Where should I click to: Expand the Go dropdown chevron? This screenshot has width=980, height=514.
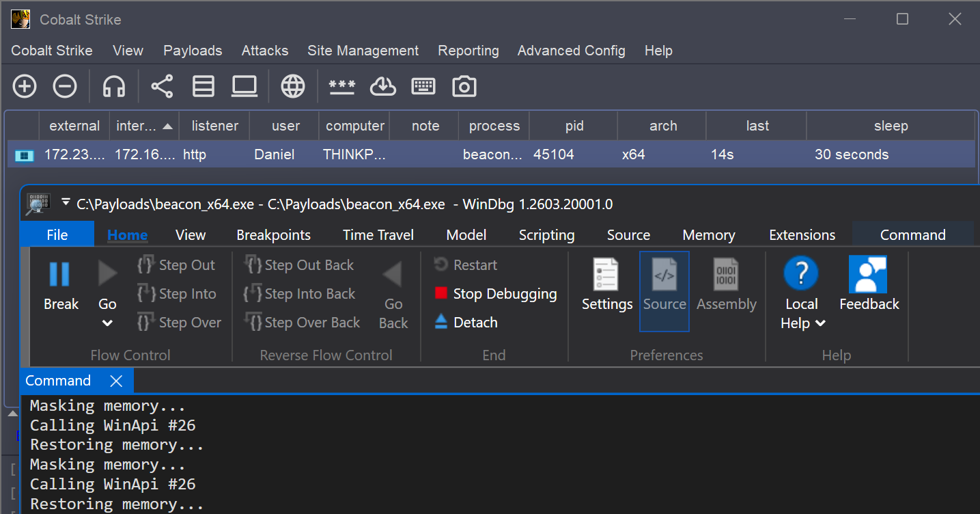pos(107,323)
